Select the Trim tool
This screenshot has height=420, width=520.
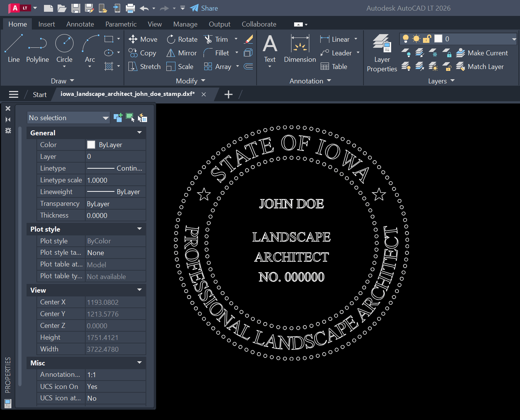(x=216, y=39)
